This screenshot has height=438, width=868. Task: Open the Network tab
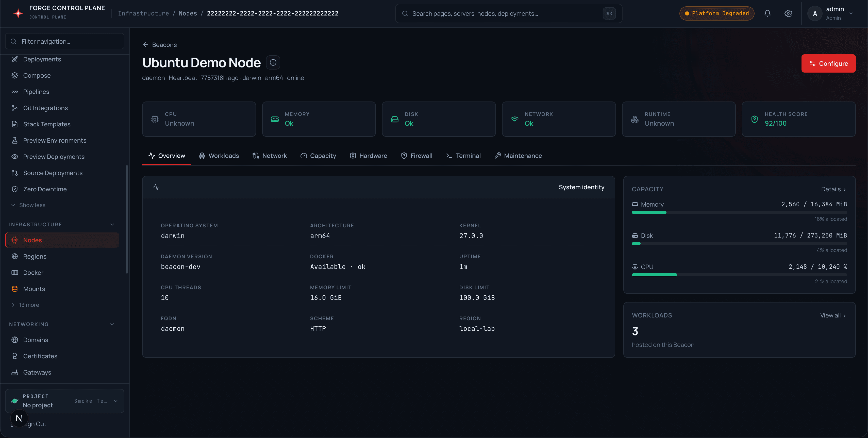pos(270,156)
